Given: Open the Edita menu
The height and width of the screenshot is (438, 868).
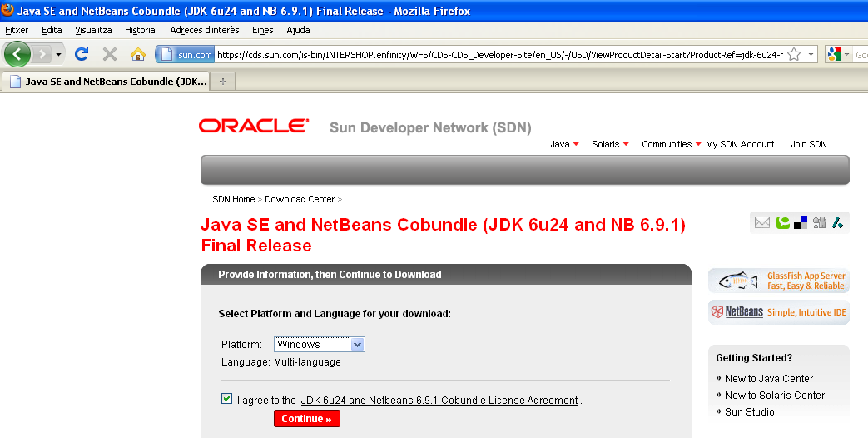Looking at the screenshot, I should coord(52,30).
